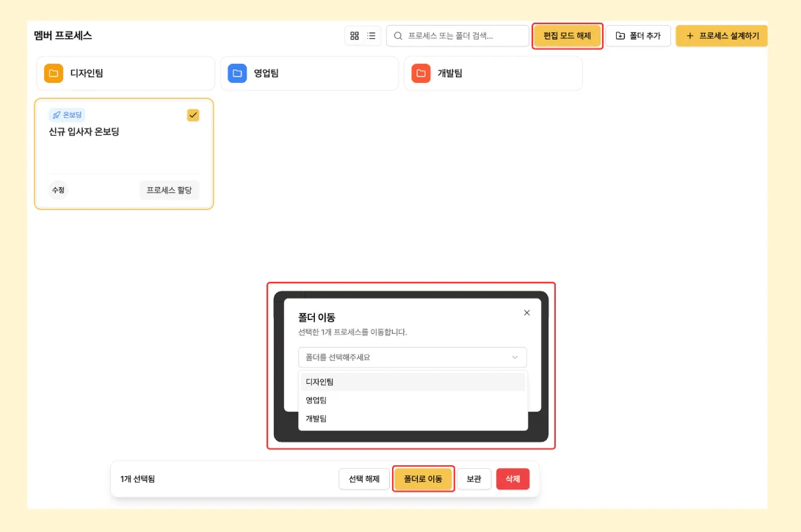
Task: Uncheck the 신규 입사자 온보딩 card checkbox
Action: (x=193, y=115)
